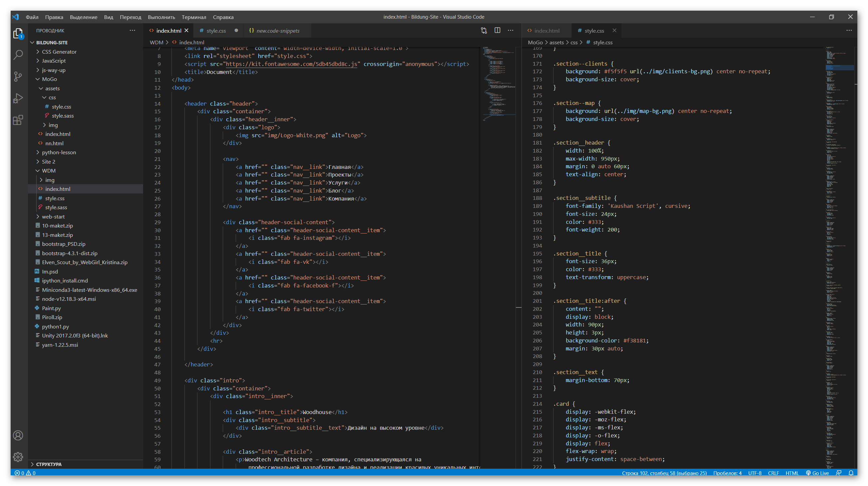Image resolution: width=868 pixels, height=486 pixels.
Task: Expand the web-start folder
Action: 53,217
